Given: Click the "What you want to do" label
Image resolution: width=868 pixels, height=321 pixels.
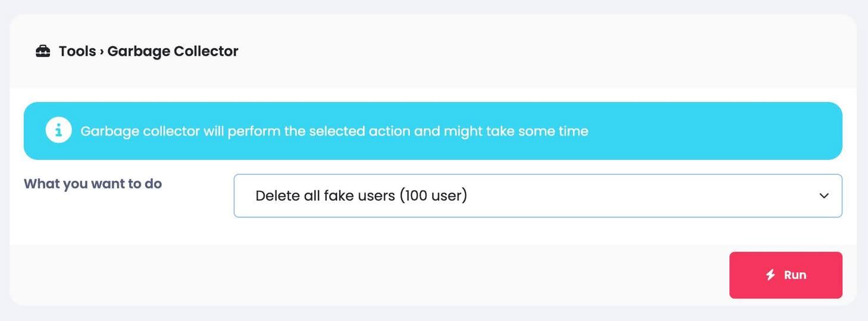Looking at the screenshot, I should click(x=93, y=184).
